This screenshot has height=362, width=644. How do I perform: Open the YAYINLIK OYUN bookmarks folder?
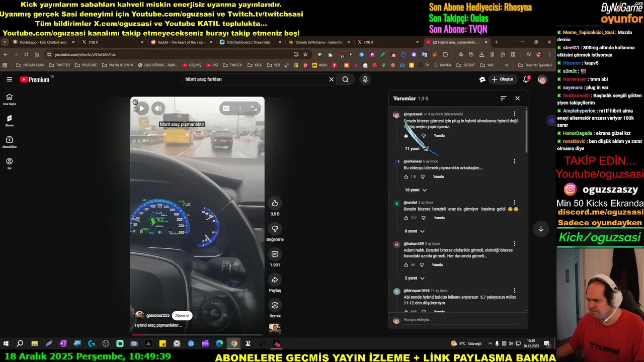(117, 65)
